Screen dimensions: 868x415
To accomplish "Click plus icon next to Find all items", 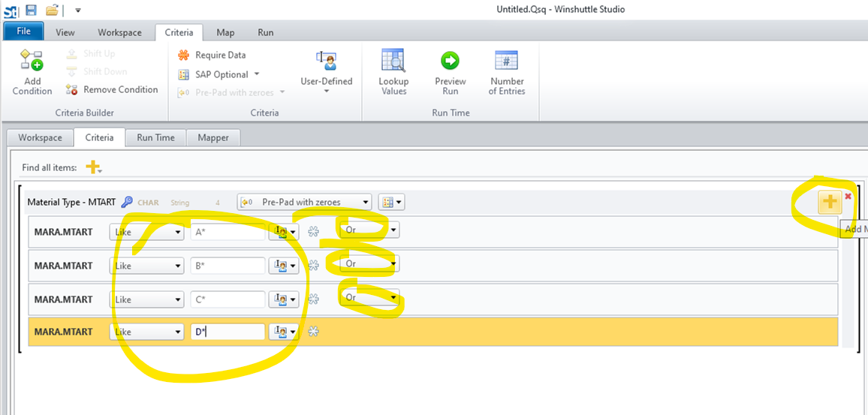I will 94,167.
